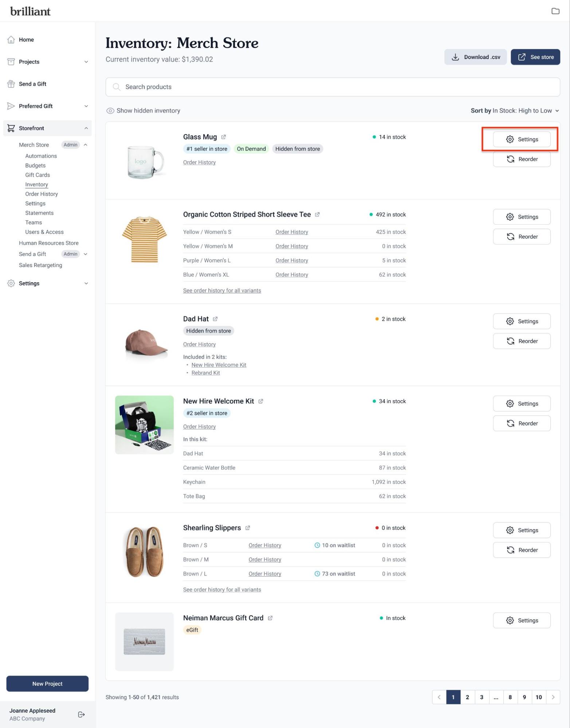Go to Human Resources Store
The image size is (570, 728).
coord(49,243)
